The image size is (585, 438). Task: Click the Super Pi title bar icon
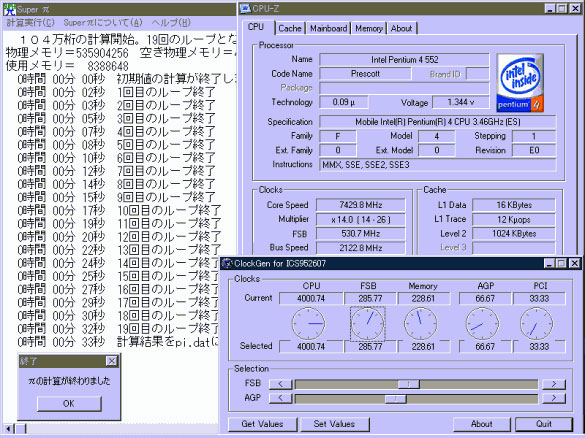9,10
